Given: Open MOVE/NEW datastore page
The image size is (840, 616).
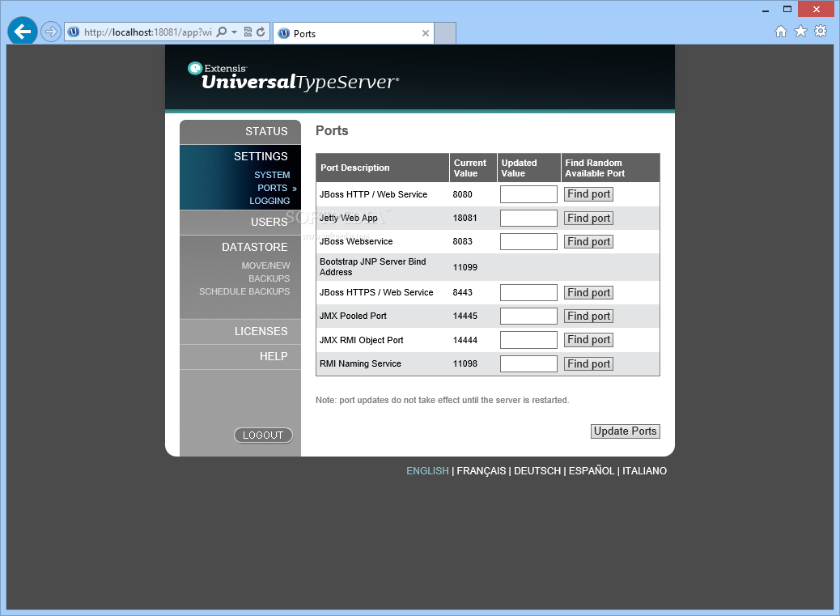Looking at the screenshot, I should click(265, 266).
